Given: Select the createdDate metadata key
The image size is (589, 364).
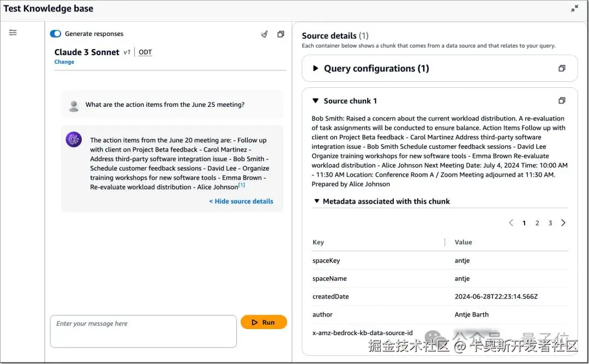Looking at the screenshot, I should coord(330,296).
